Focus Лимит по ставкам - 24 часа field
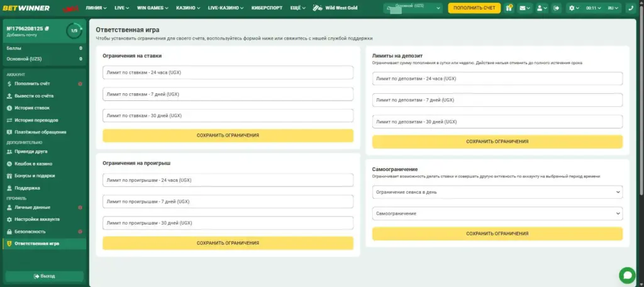Image resolution: width=644 pixels, height=287 pixels. pyautogui.click(x=228, y=72)
